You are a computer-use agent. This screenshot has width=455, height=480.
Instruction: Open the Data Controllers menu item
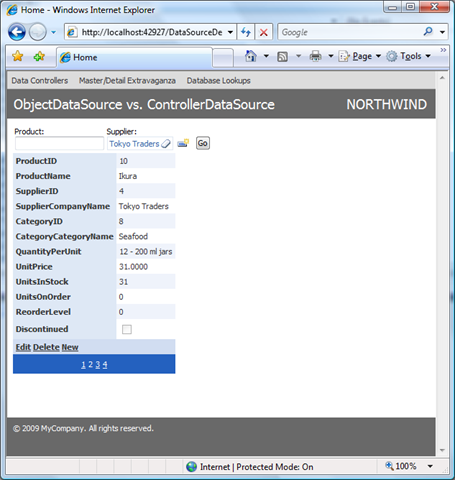pyautogui.click(x=40, y=81)
